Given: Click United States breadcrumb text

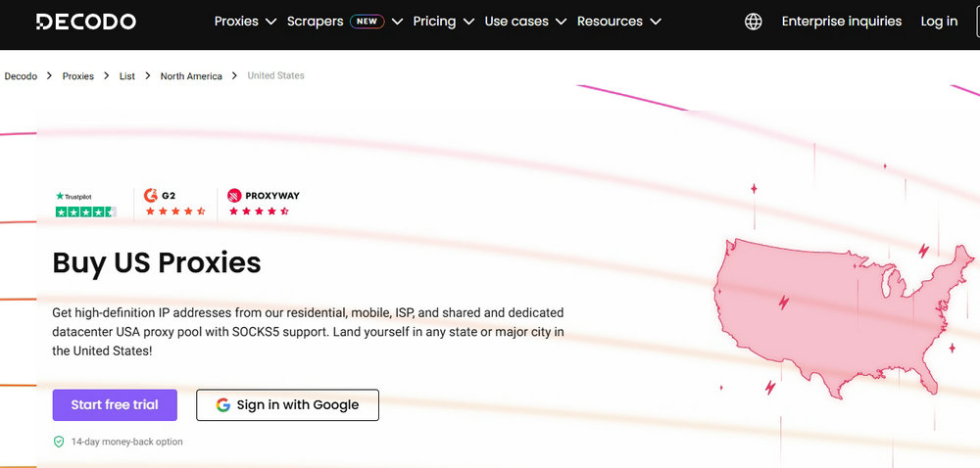Looking at the screenshot, I should (275, 75).
